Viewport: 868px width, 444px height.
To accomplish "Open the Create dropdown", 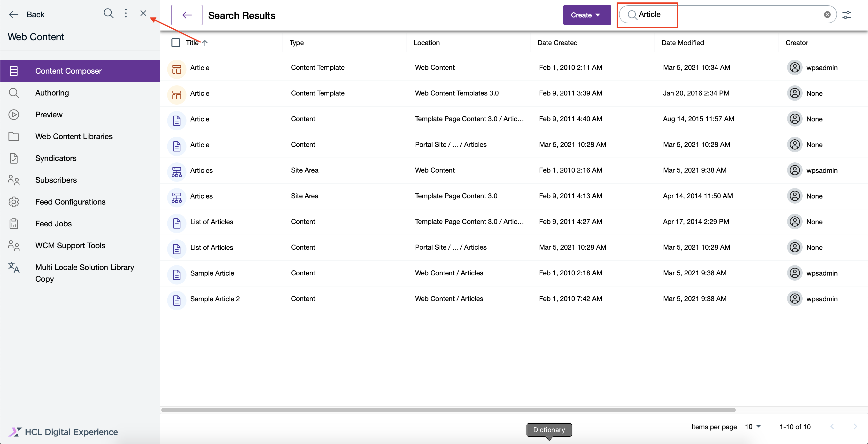I will tap(587, 15).
